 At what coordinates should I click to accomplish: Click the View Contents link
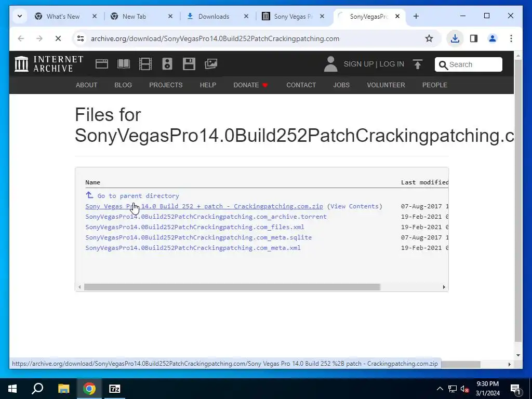[x=354, y=206]
